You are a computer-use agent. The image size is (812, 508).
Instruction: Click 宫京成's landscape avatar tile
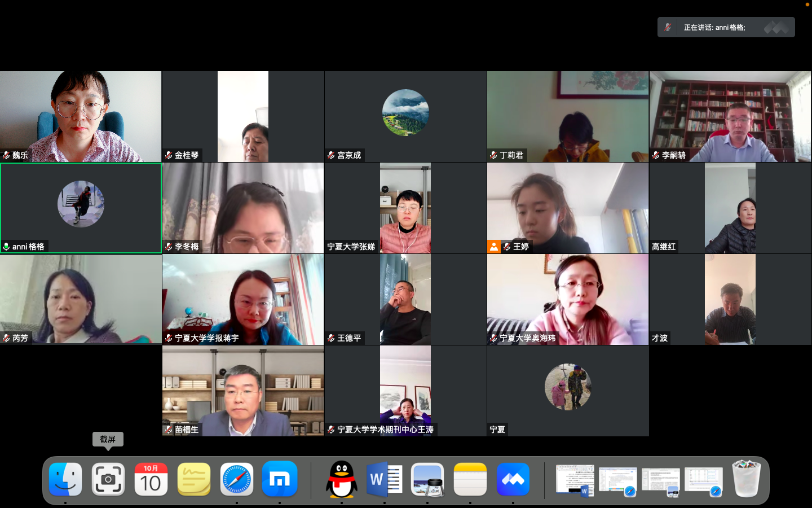coord(405,112)
